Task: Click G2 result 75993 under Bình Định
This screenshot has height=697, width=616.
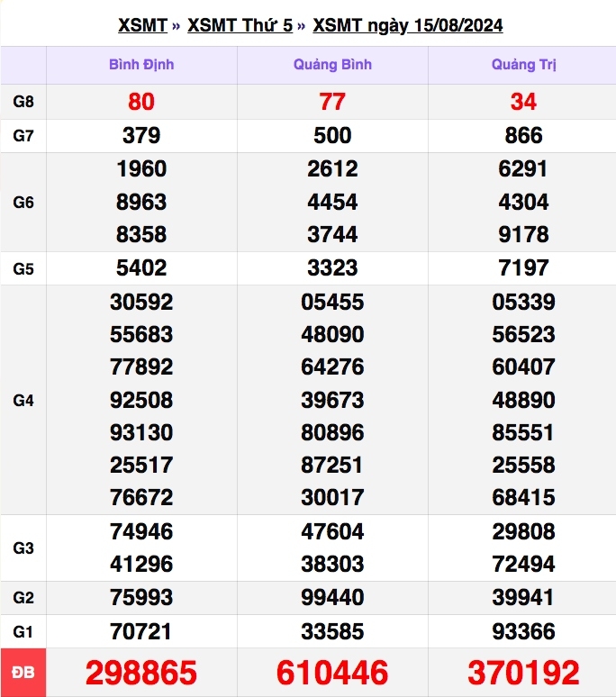Action: (141, 597)
